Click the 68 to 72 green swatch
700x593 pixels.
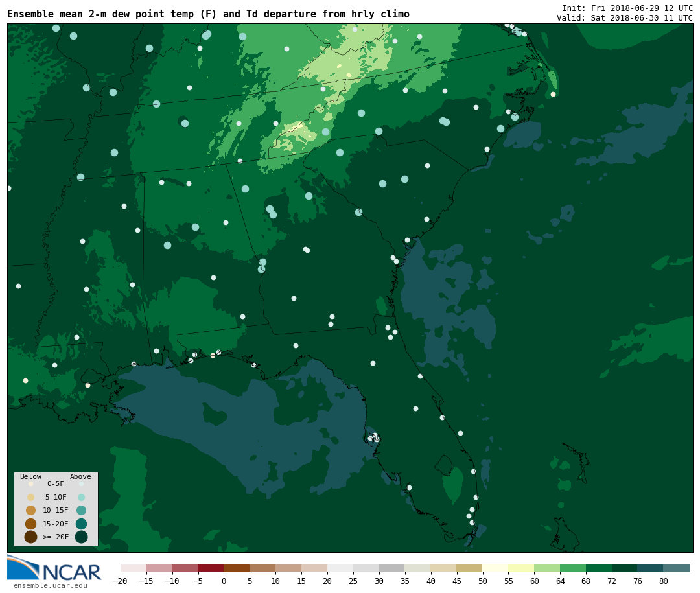(x=599, y=568)
